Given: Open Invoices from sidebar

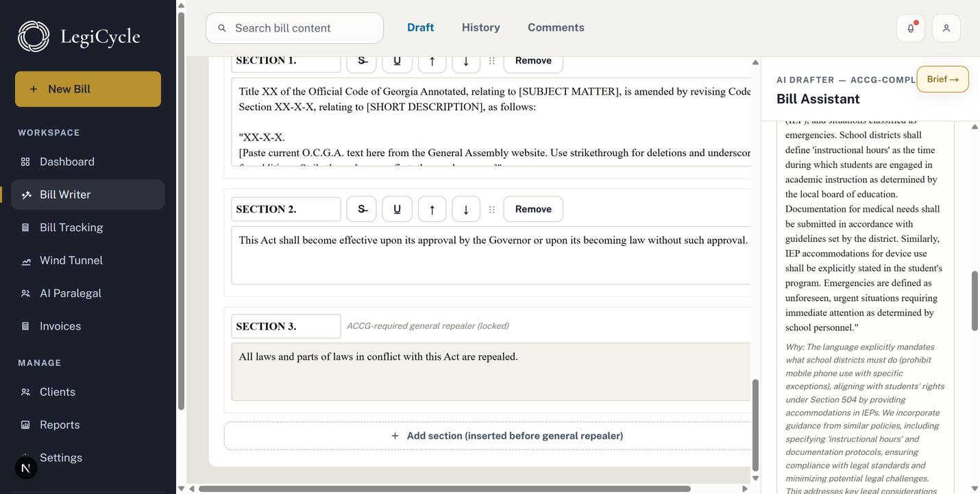Looking at the screenshot, I should (x=88, y=326).
